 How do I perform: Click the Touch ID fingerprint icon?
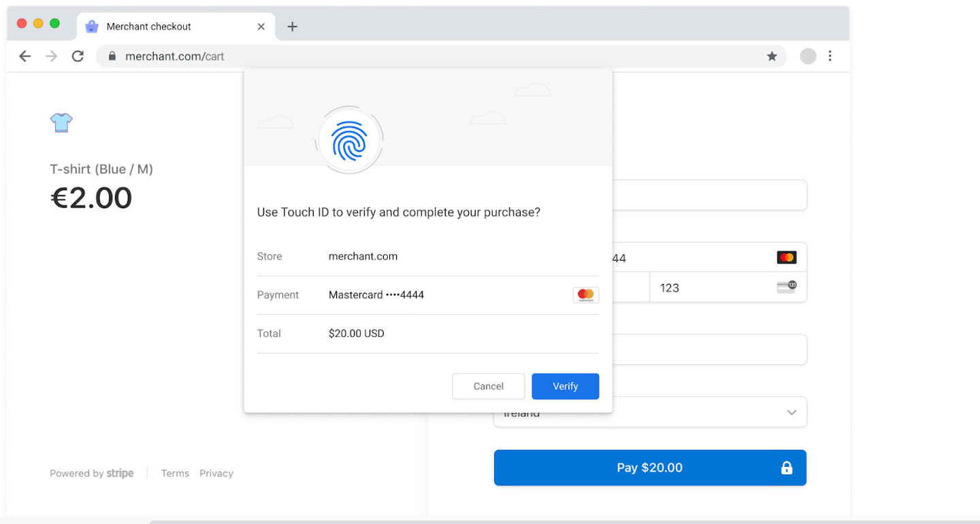pos(348,140)
